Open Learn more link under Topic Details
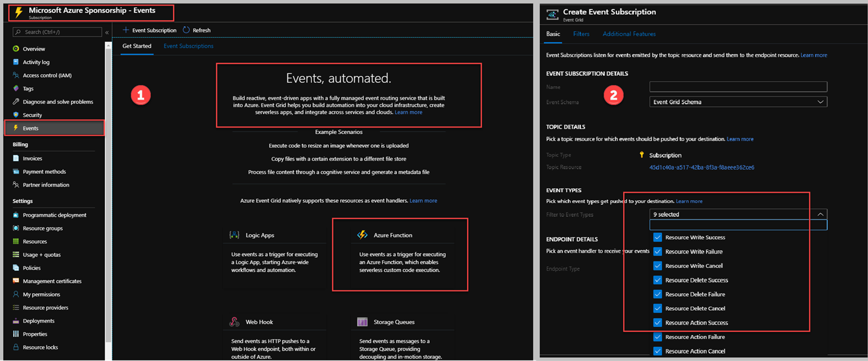This screenshot has height=361, width=868. click(740, 139)
